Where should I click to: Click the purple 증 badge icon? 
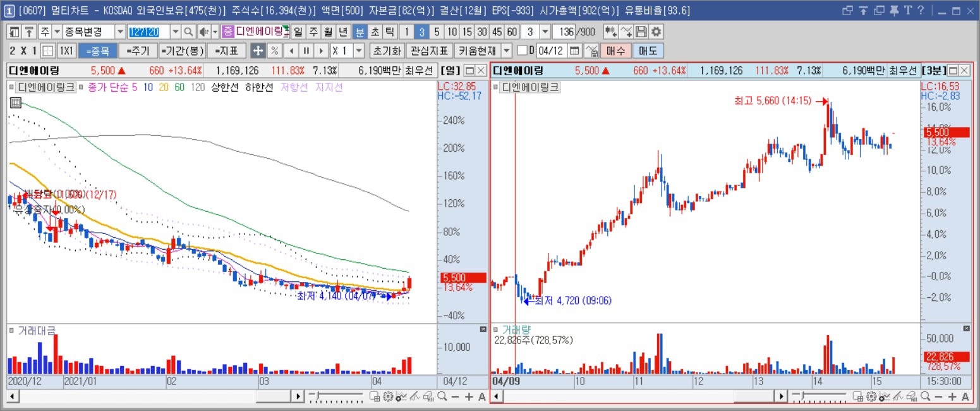pos(228,32)
